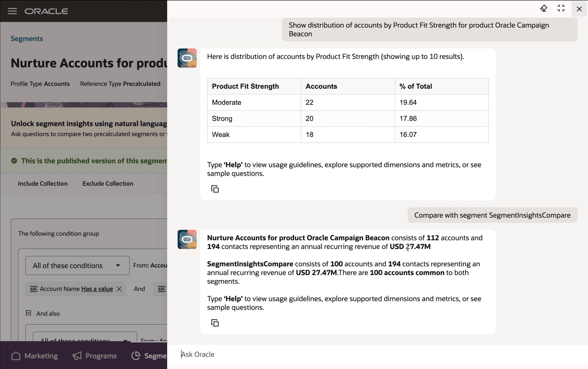The width and height of the screenshot is (588, 369).
Task: Open Marketing from the bottom navigation
Action: 35,356
